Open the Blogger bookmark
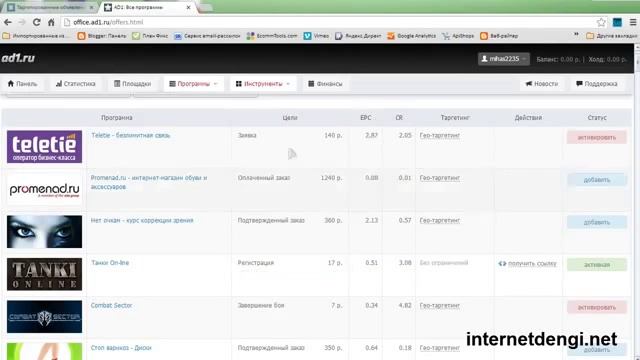 (102, 36)
